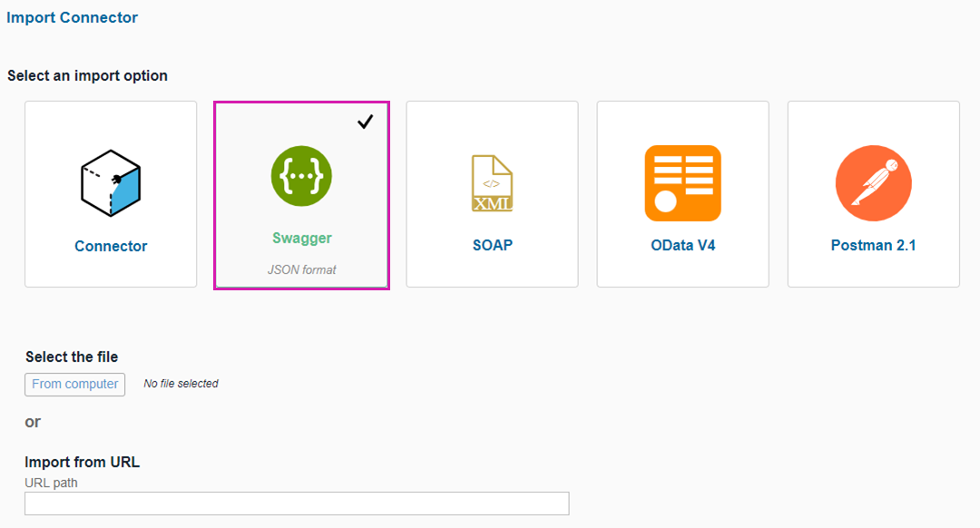Click the Connector cube icon

[x=111, y=182]
